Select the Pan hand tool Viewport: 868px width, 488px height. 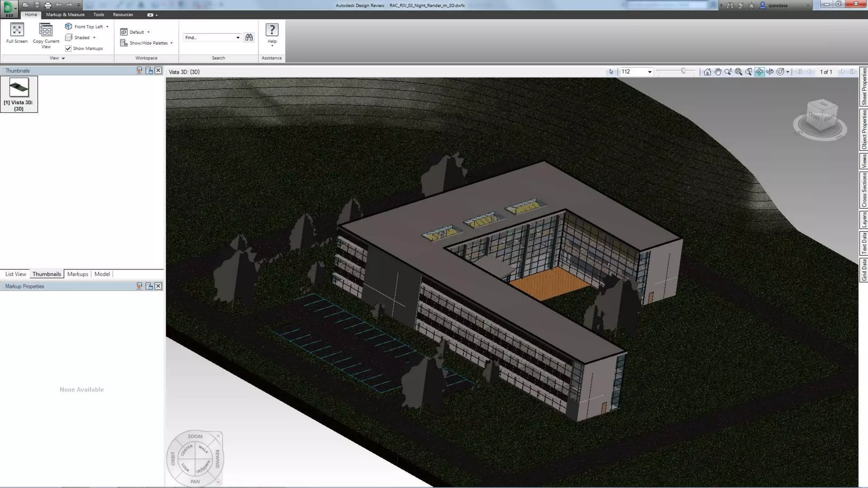tap(718, 72)
